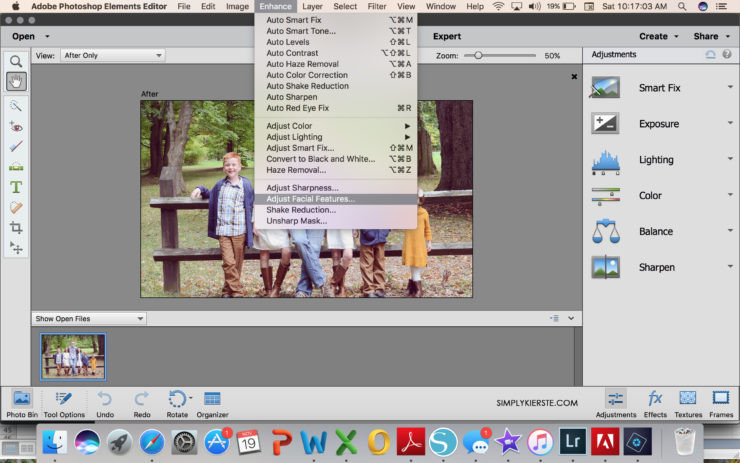The height and width of the screenshot is (463, 740).
Task: Open App Store from the Dock
Action: click(217, 442)
